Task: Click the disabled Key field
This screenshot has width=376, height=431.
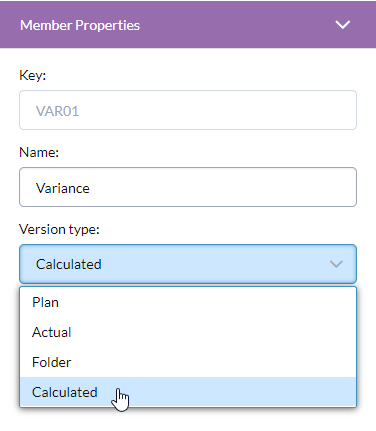Action: (x=188, y=110)
